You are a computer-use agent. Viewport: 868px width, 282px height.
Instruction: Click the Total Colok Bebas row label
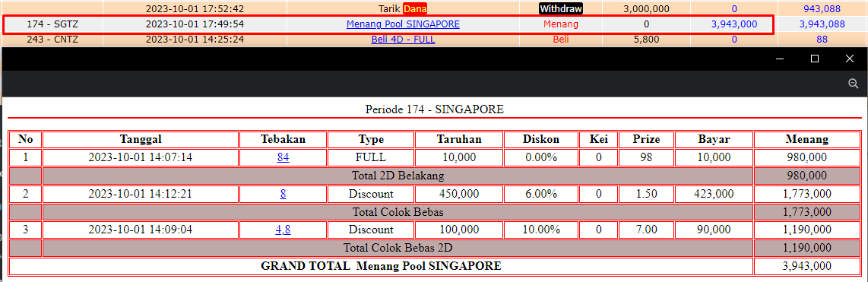398,211
